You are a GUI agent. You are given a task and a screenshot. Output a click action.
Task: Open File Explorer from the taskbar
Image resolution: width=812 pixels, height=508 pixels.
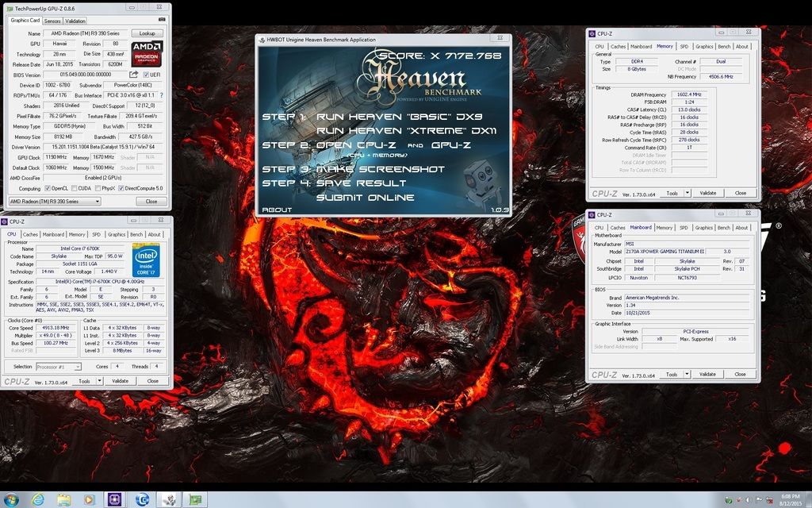63,499
